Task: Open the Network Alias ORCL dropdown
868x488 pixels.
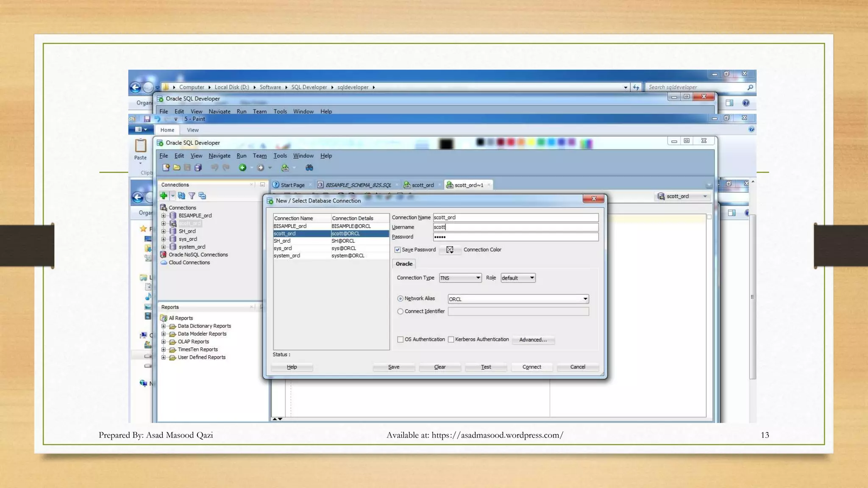Action: click(x=518, y=299)
